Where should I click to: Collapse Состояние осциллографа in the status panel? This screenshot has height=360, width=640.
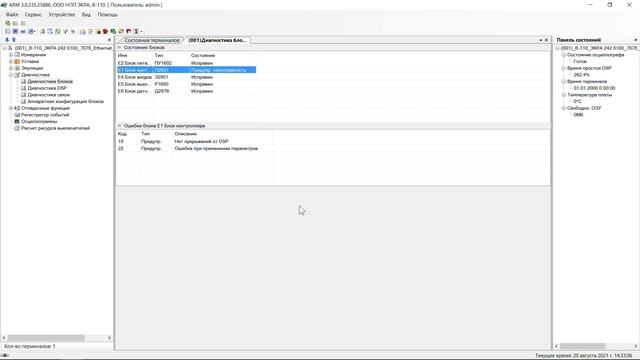[x=564, y=55]
